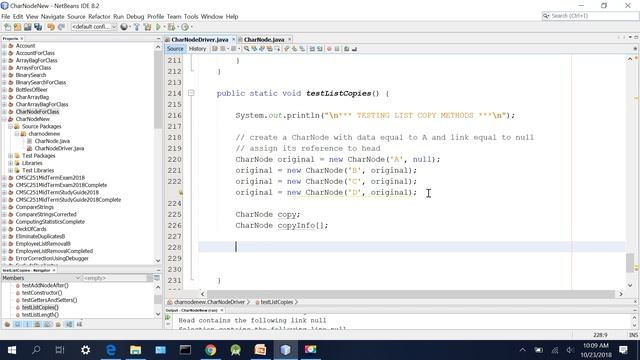Expand the Account project node

tap(4, 46)
